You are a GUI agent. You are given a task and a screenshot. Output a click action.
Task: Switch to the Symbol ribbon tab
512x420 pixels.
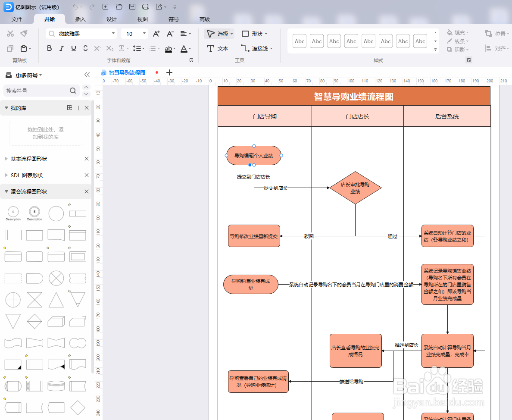pyautogui.click(x=173, y=19)
